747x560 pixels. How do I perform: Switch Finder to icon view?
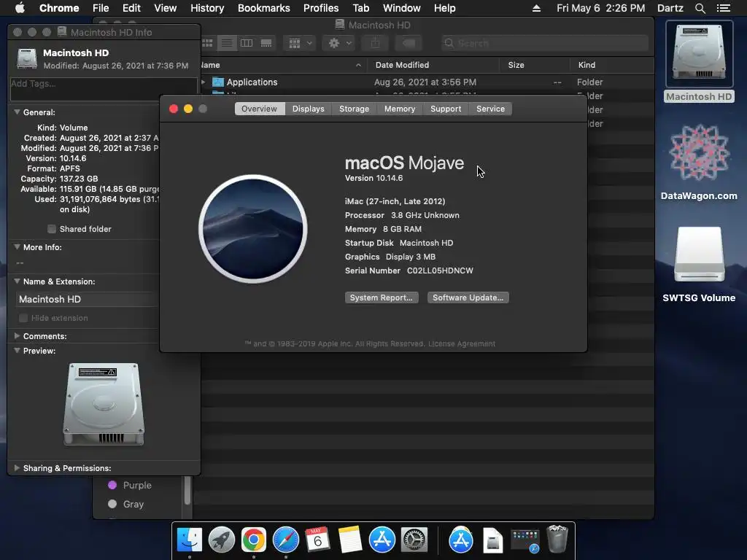pyautogui.click(x=208, y=43)
